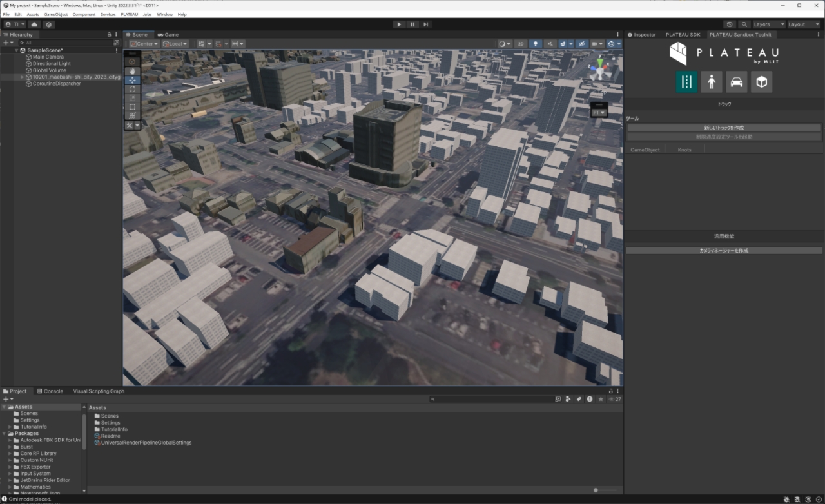Expand the 10201_maebashi-shi_city object
825x504 pixels.
click(23, 77)
